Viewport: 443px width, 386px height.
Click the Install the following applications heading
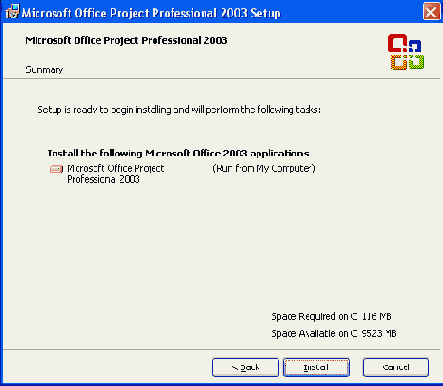click(178, 153)
